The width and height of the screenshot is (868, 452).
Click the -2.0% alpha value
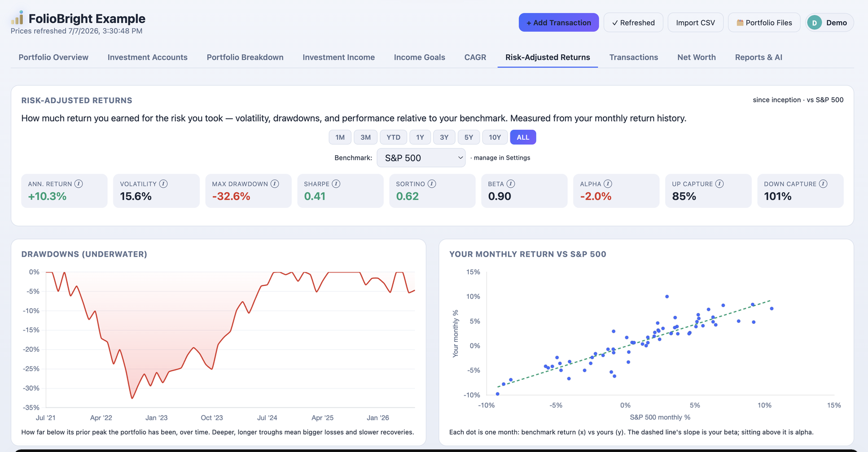(596, 196)
